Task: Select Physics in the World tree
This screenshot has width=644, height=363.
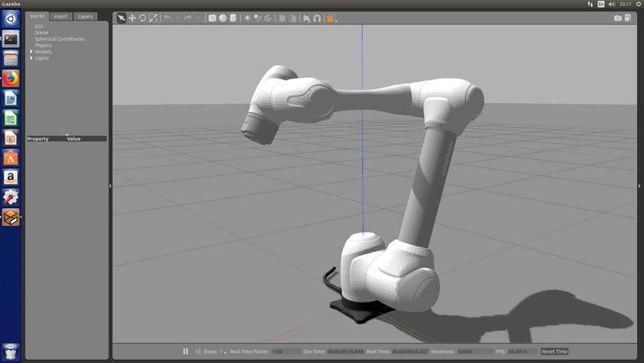Action: point(43,45)
